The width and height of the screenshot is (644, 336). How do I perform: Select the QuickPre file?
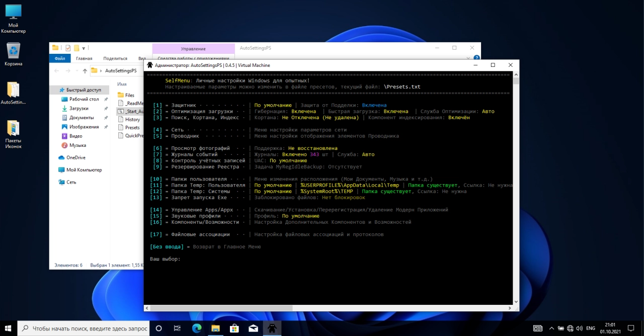(130, 135)
